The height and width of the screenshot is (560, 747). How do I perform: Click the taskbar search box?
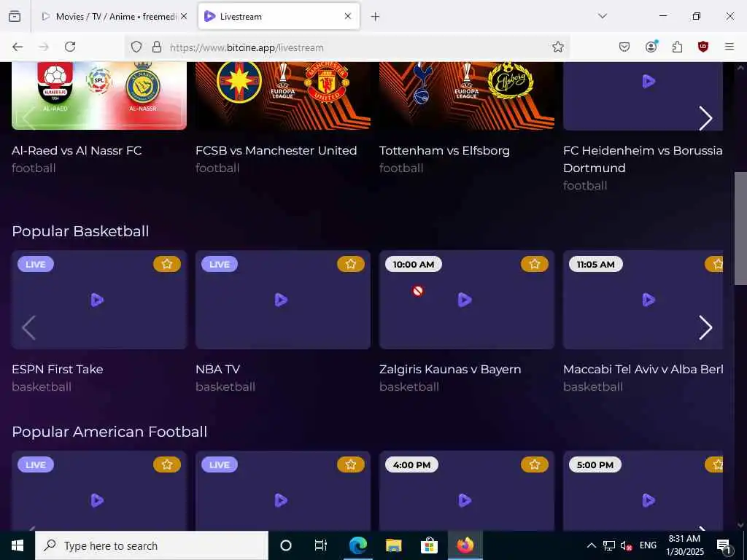point(152,545)
